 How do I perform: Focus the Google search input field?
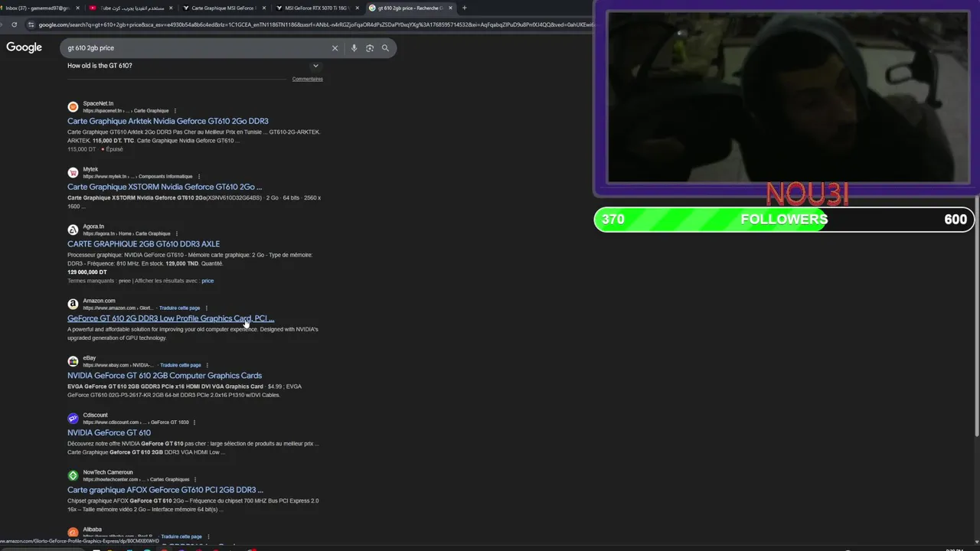pos(195,48)
